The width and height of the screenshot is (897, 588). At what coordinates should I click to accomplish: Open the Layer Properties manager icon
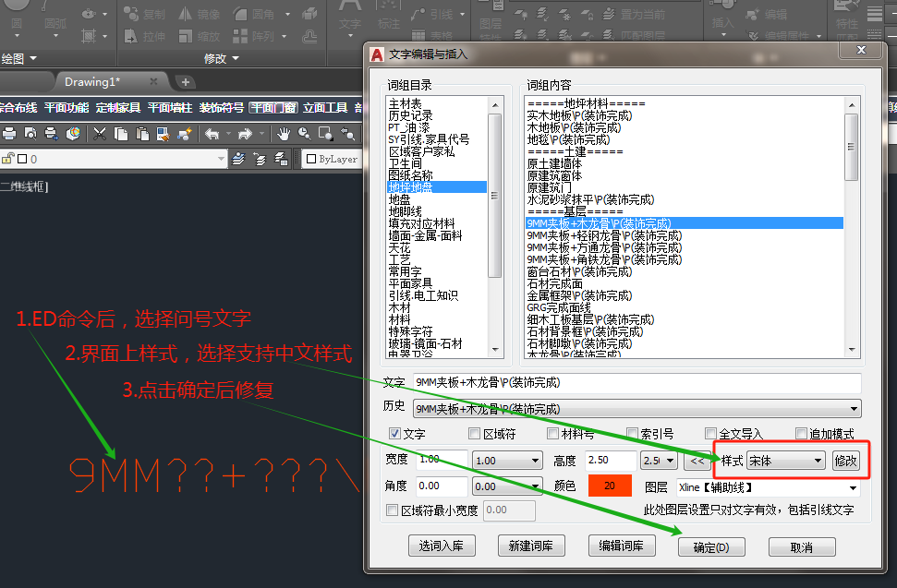point(238,159)
